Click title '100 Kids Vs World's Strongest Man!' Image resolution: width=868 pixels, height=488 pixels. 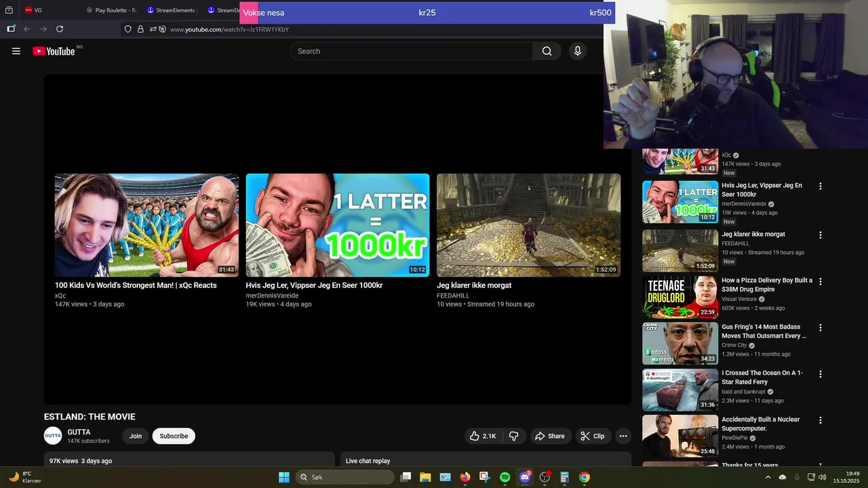136,285
